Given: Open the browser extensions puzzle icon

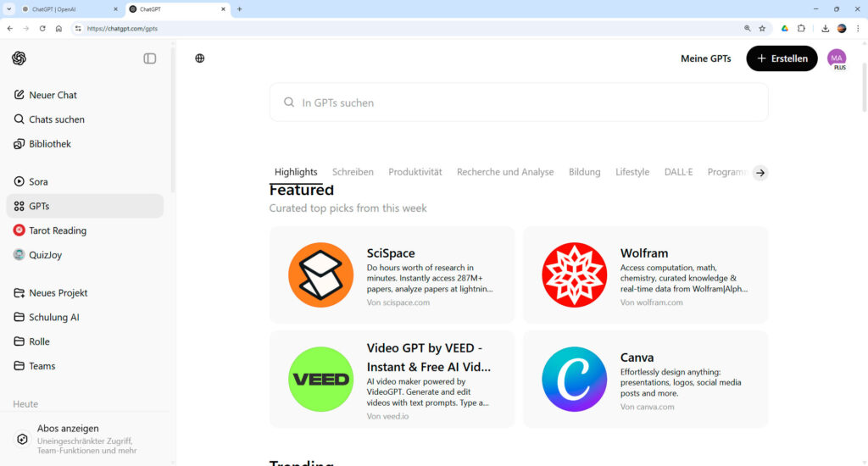Looking at the screenshot, I should [x=801, y=28].
